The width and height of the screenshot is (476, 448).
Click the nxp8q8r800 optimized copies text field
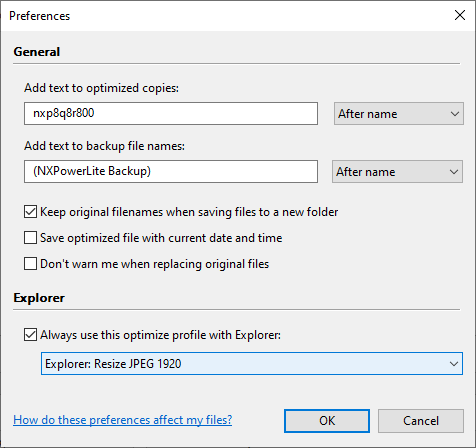[x=171, y=114]
